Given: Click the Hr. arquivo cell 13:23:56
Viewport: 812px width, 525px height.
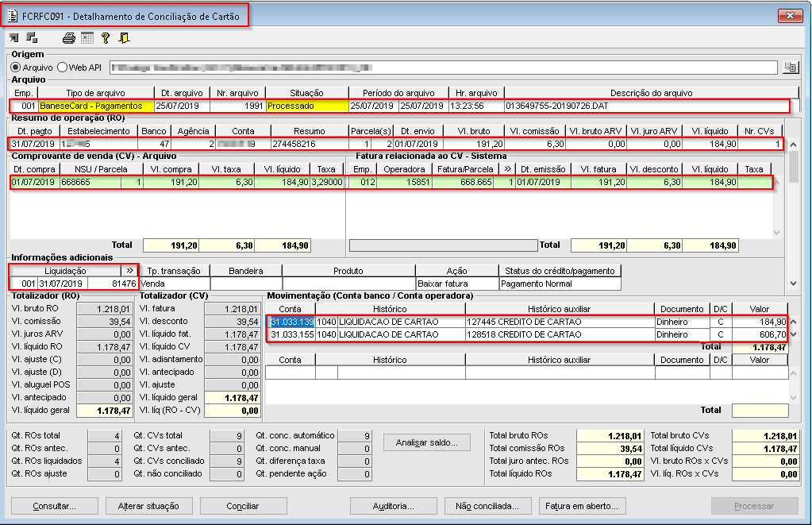Looking at the screenshot, I should [x=476, y=106].
